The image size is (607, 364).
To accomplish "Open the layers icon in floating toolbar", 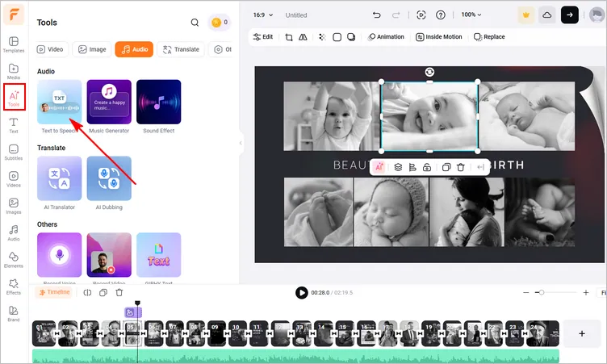I will pos(398,167).
